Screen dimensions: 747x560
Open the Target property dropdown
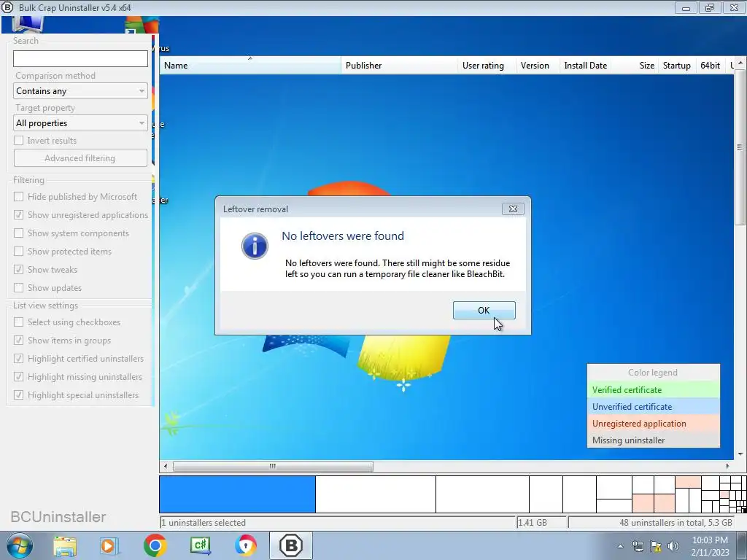click(80, 122)
